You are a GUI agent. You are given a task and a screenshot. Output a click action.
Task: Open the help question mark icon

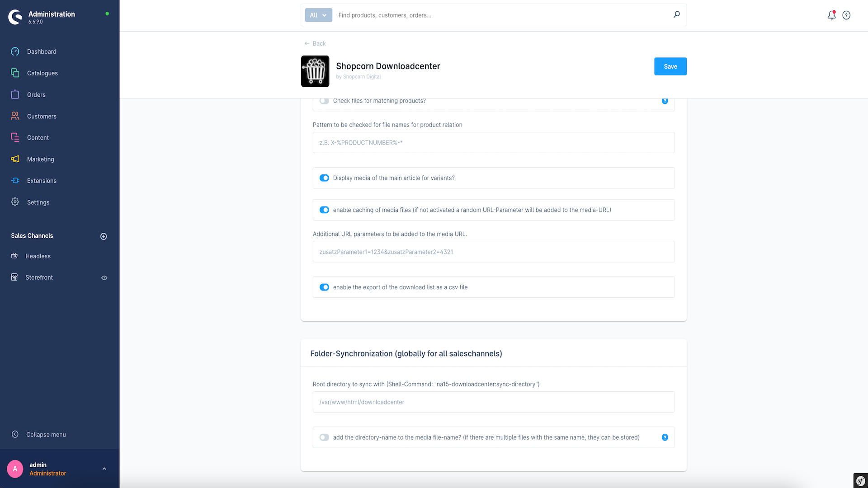(x=846, y=15)
